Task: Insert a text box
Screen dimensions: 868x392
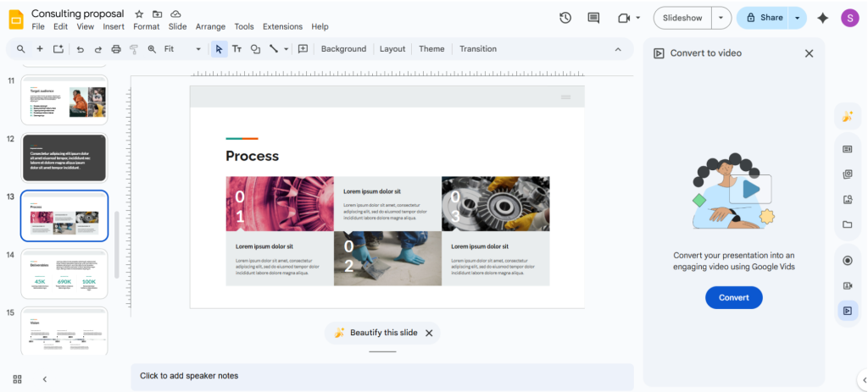Action: [237, 49]
